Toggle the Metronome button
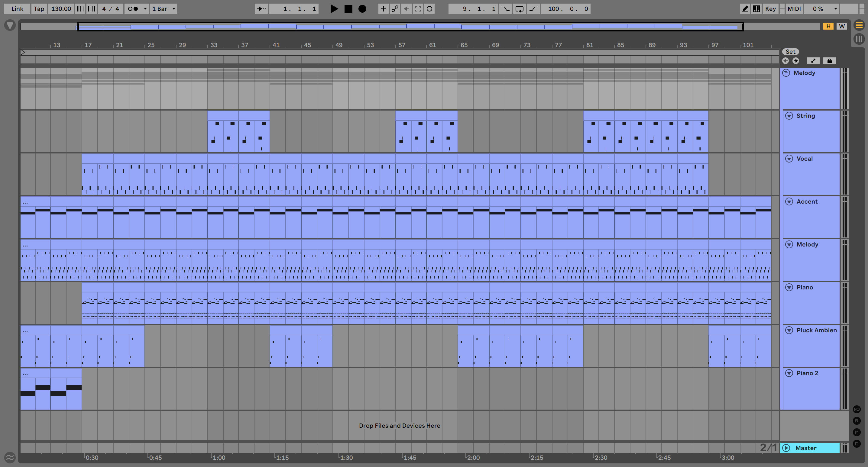 tap(133, 9)
